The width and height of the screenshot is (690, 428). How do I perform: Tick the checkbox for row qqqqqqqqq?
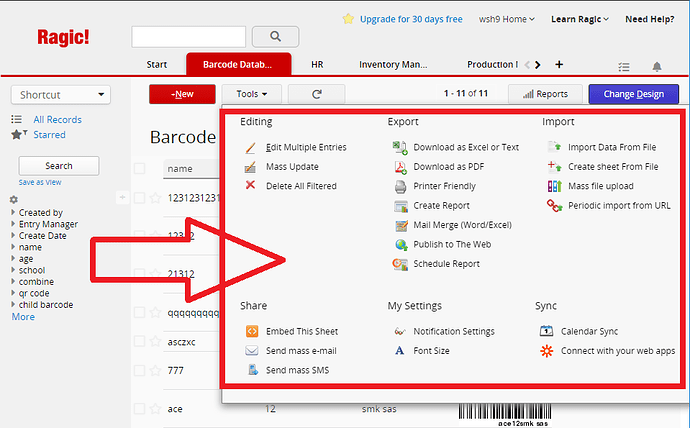point(139,312)
